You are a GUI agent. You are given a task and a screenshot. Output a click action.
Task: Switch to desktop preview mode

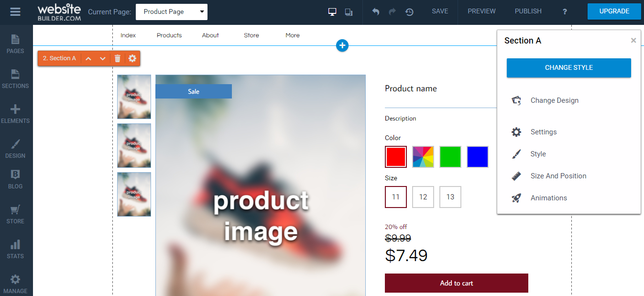(x=332, y=11)
